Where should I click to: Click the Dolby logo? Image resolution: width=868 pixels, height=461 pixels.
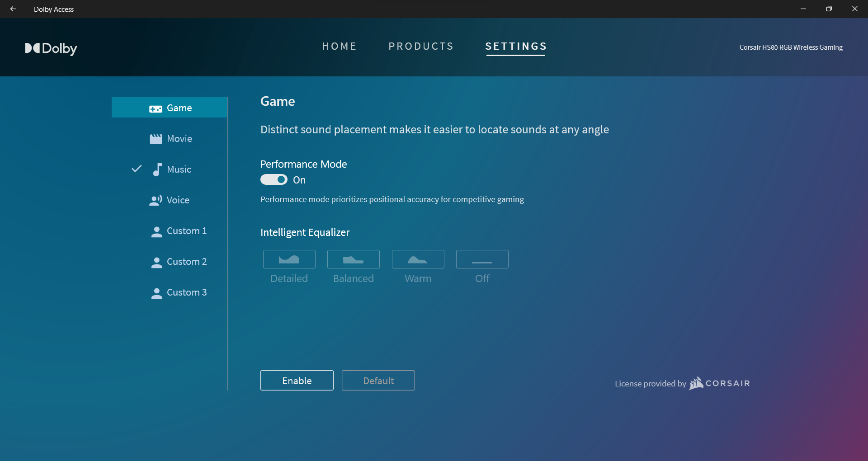click(51, 48)
